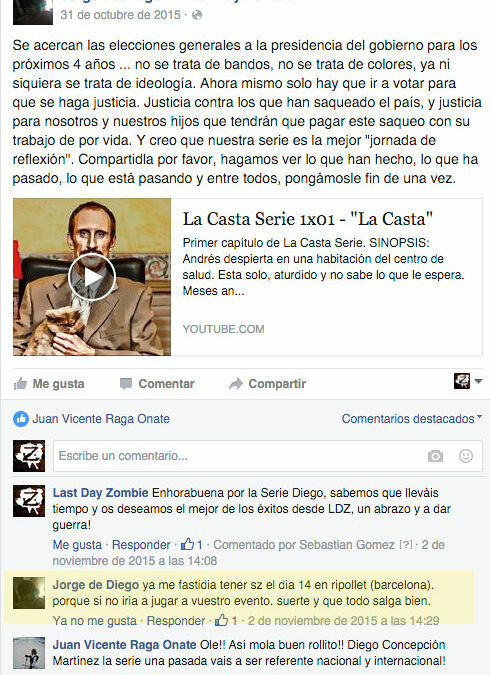Open the page identity selector arrow
Image resolution: width=490 pixels, height=675 pixels.
click(x=478, y=381)
